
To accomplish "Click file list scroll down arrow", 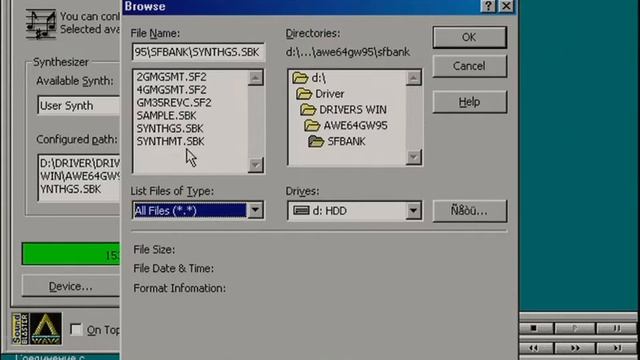I will 256,165.
